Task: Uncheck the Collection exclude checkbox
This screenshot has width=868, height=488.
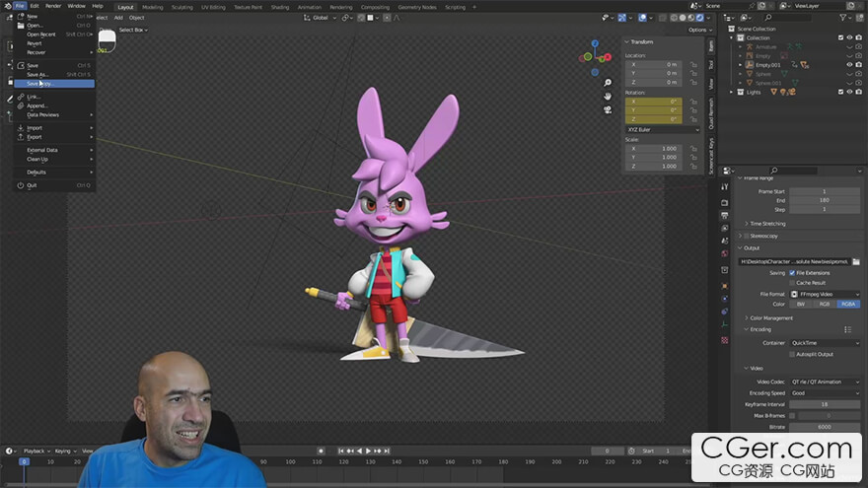Action: (x=840, y=37)
